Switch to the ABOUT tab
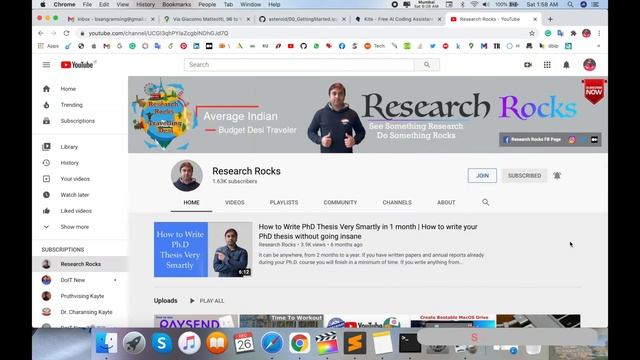The image size is (640, 360). (446, 202)
